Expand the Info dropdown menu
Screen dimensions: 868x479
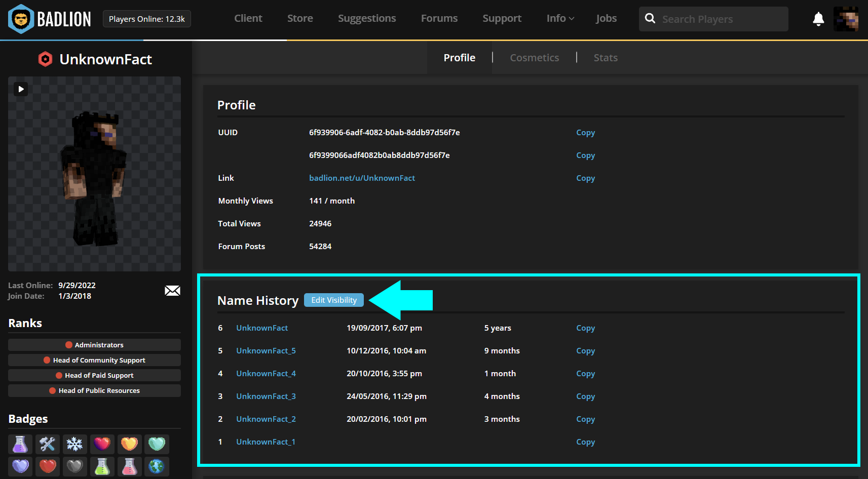pyautogui.click(x=560, y=18)
